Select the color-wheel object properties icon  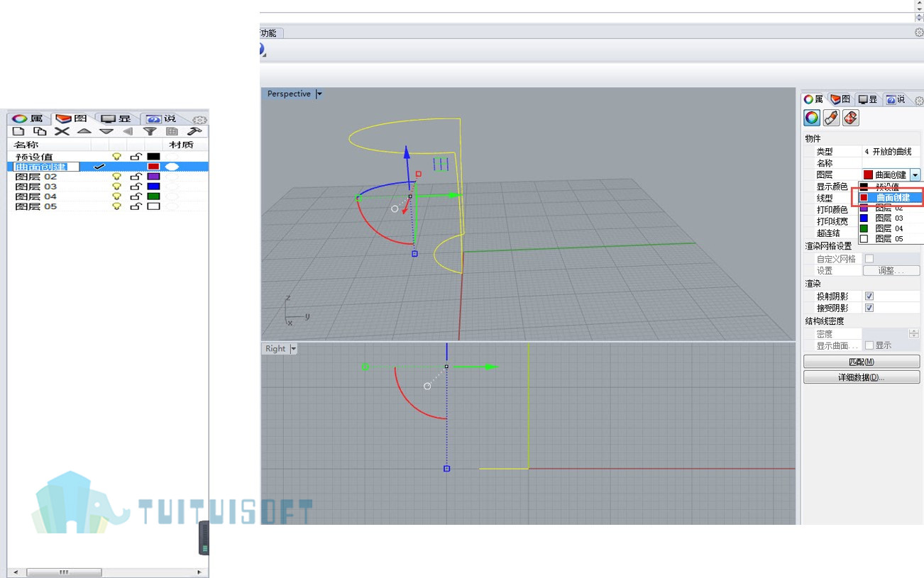(812, 118)
